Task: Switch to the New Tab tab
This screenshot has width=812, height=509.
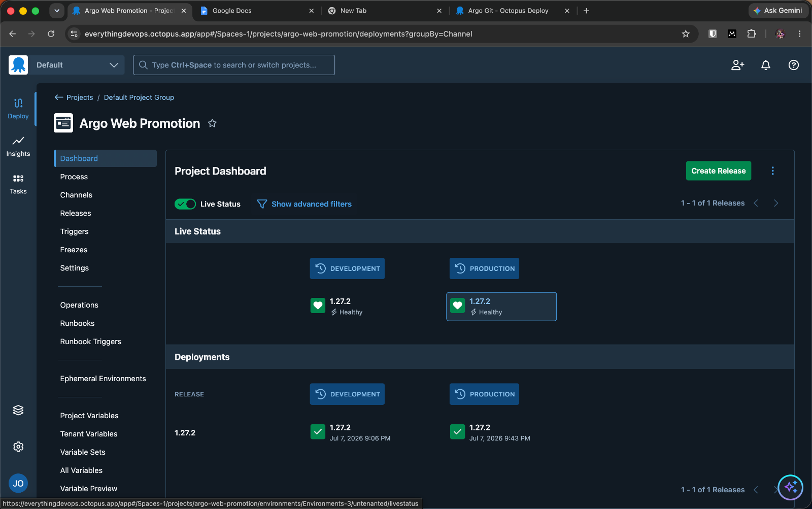Action: point(385,11)
